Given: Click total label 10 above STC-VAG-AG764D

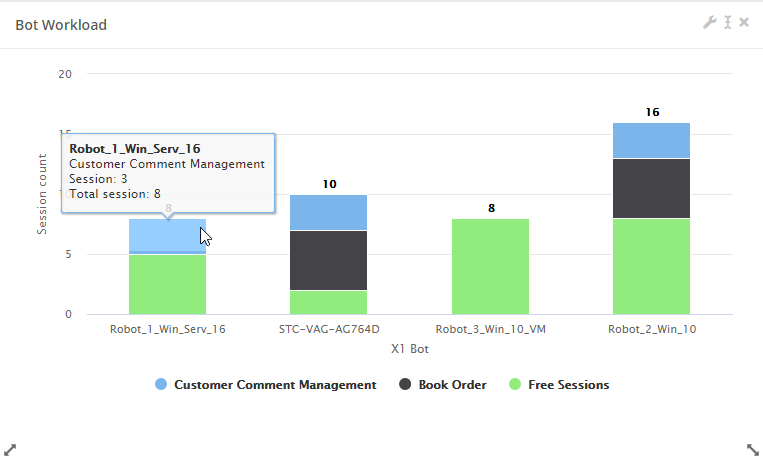Looking at the screenshot, I should click(329, 184).
